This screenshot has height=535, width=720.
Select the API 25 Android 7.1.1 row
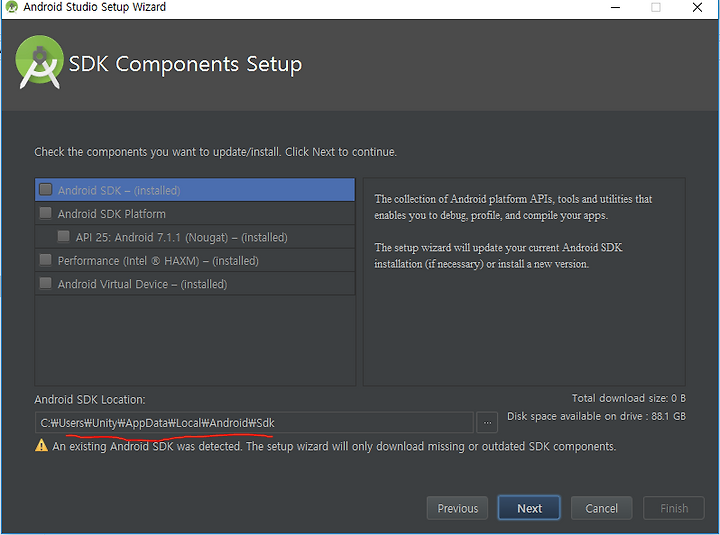tap(195, 237)
